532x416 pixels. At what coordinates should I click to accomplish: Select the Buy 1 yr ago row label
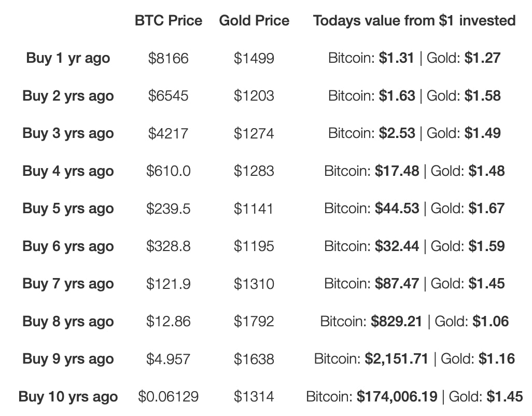(68, 58)
